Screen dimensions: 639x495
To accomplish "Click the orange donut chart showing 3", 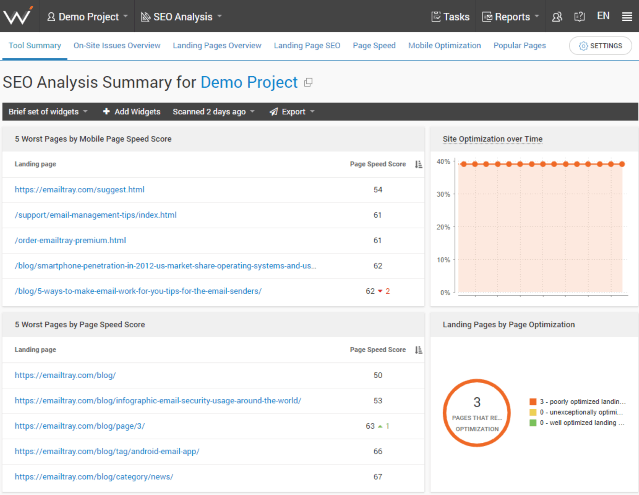I will [476, 413].
